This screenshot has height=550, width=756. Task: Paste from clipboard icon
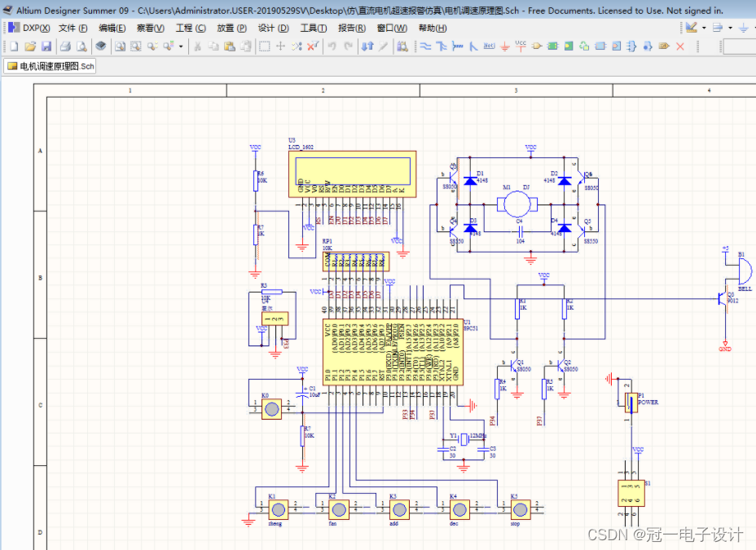(230, 46)
